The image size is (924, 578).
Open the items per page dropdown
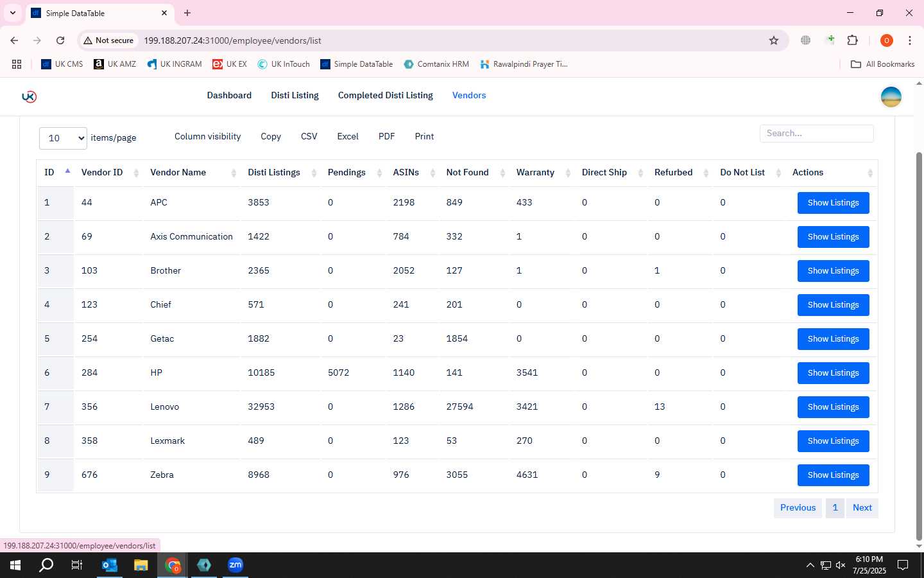point(63,138)
